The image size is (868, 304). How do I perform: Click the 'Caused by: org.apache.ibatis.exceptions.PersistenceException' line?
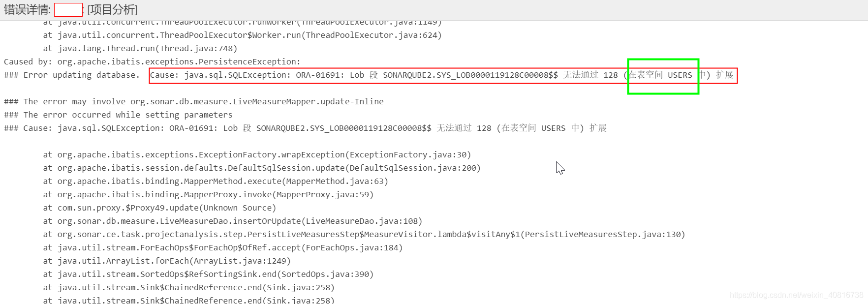pos(152,62)
